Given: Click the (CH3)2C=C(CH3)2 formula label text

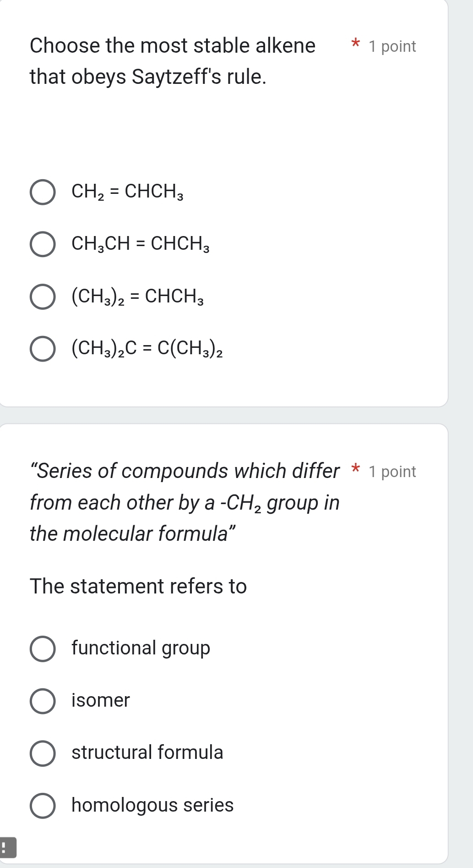Looking at the screenshot, I should 147,349.
